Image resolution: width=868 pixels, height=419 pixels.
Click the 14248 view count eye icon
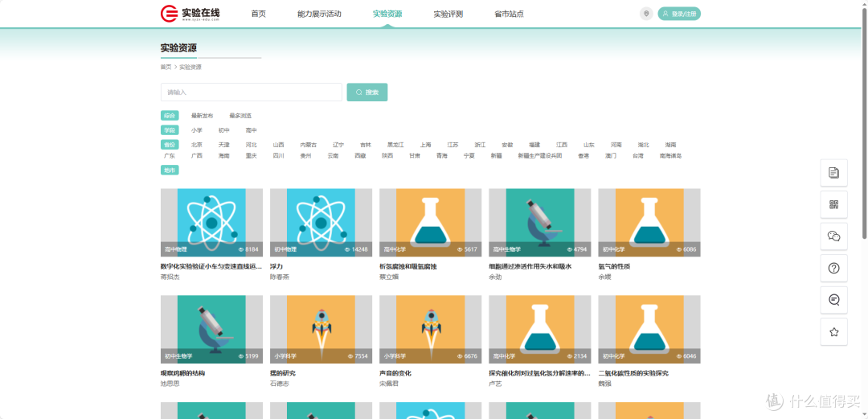click(347, 249)
